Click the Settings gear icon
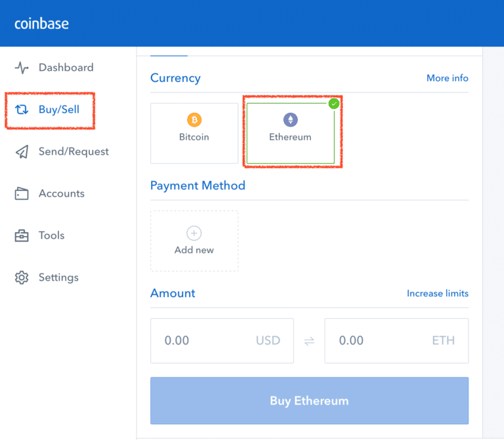Screen dimensions: 504x440 [22, 277]
